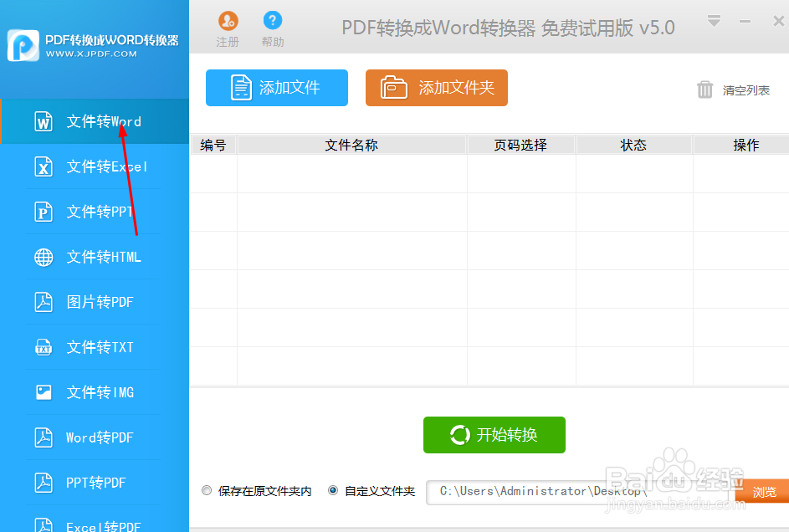Viewport: 789px width, 532px height.
Task: Click the 清空列表 clear list control
Action: pos(734,90)
